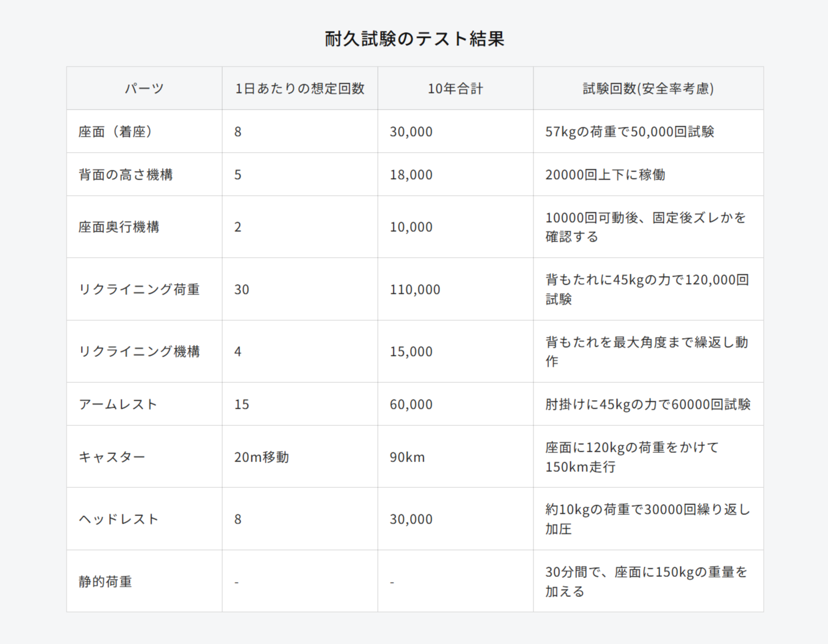Viewport: 828px width, 644px height.
Task: Select the '背もたれに45kgの力で120,000回試験' cell
Action: [x=648, y=289]
